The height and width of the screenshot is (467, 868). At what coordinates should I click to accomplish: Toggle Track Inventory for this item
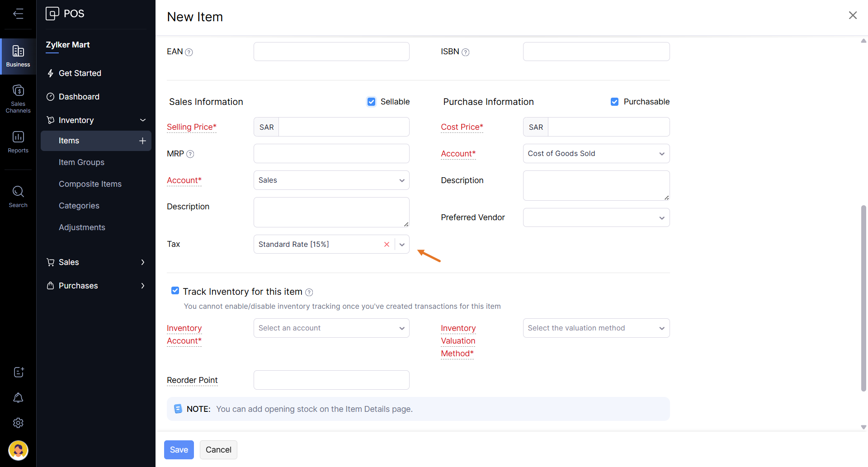click(175, 291)
